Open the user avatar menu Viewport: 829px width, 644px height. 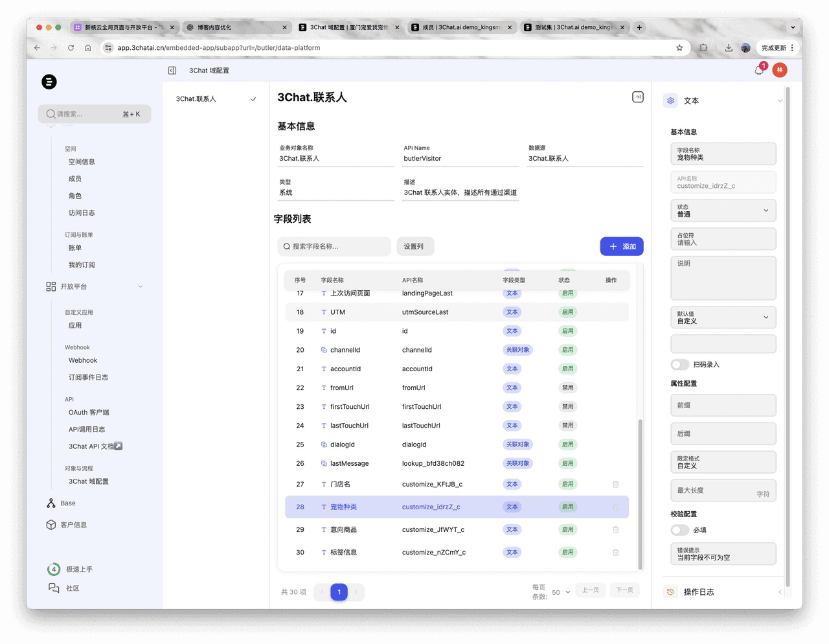(x=780, y=70)
